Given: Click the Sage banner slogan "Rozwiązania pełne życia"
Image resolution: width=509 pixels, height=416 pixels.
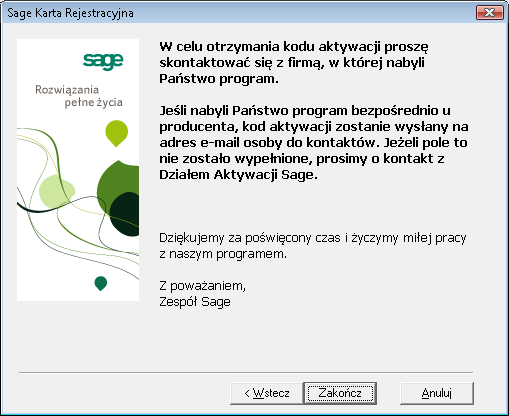Looking at the screenshot, I should (x=79, y=96).
